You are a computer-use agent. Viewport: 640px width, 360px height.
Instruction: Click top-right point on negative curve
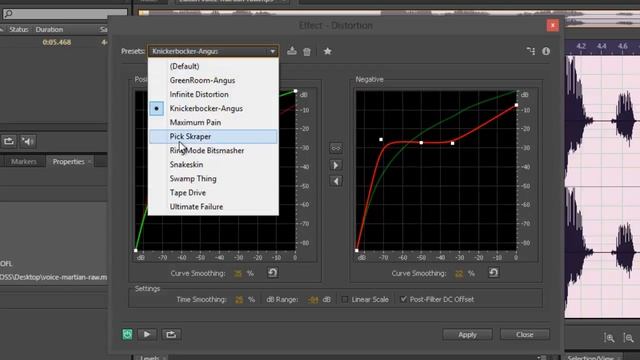point(516,105)
